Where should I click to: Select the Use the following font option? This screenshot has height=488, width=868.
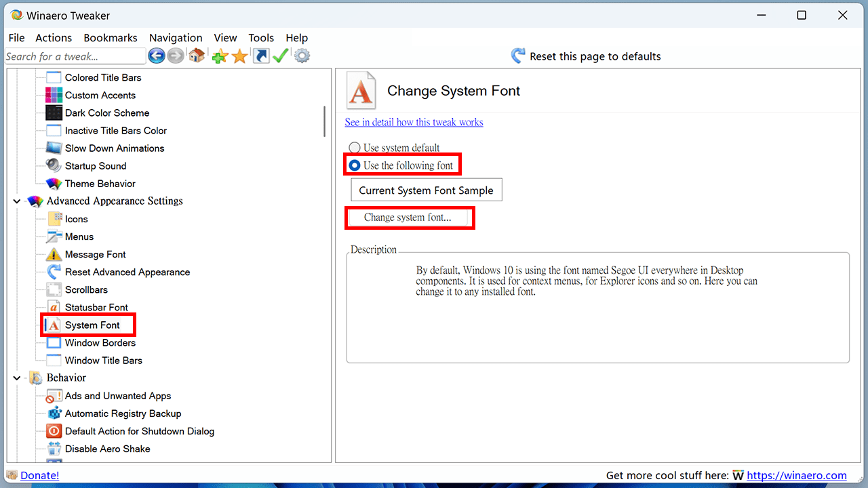pos(354,165)
